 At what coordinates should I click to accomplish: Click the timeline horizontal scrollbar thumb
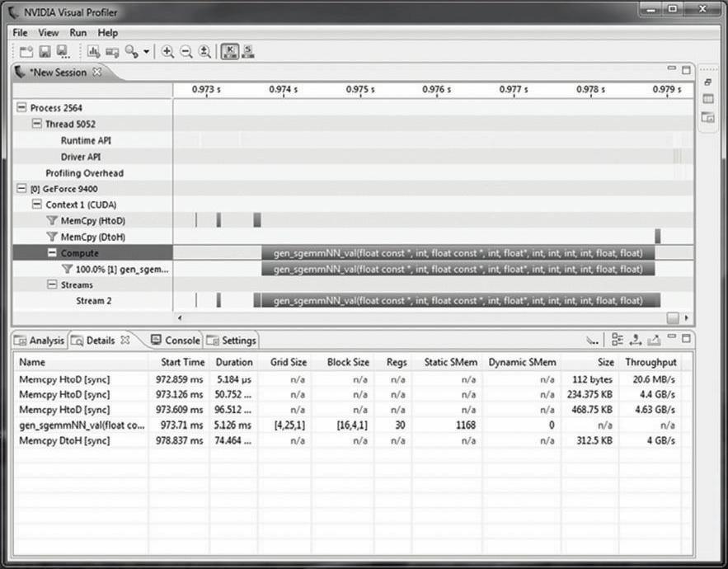[672, 317]
